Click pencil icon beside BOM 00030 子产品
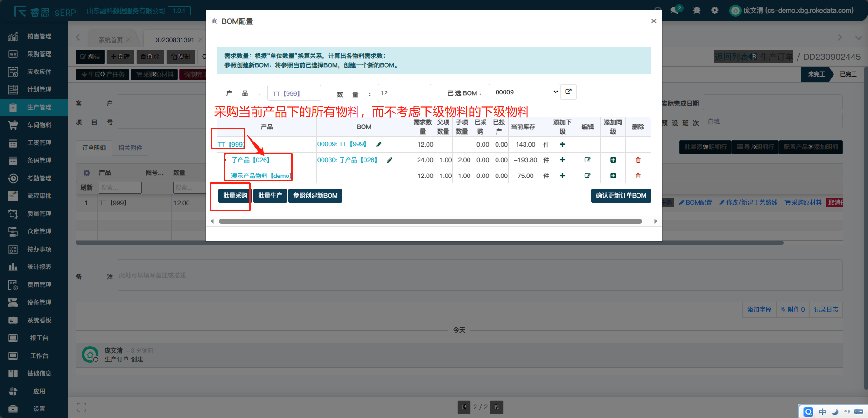The width and height of the screenshot is (868, 418). tap(390, 160)
